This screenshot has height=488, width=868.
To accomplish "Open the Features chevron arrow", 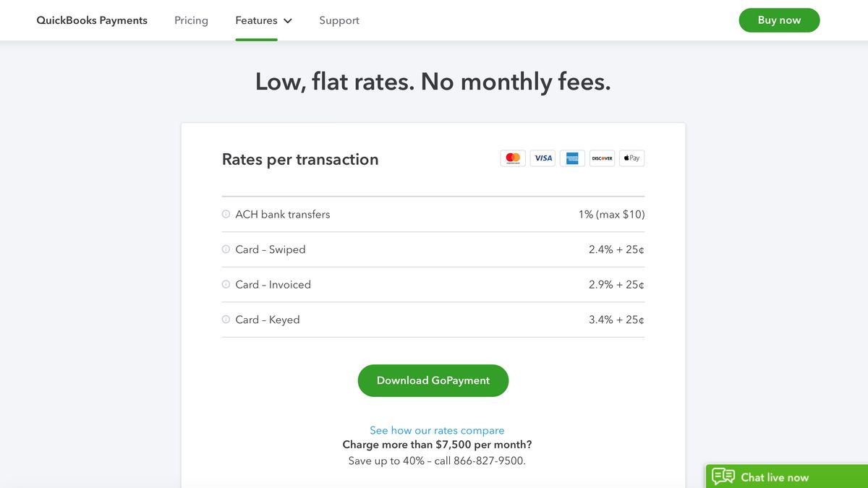I will [287, 20].
